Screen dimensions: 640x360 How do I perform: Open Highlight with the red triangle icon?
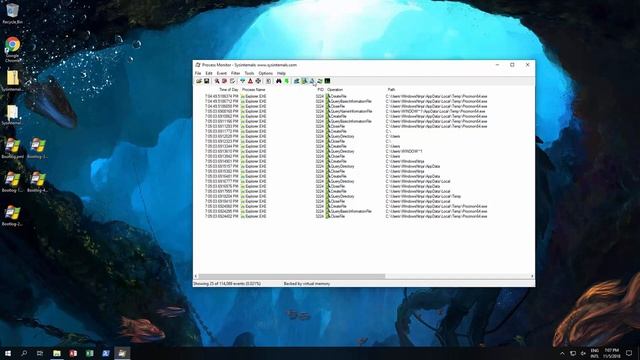(x=250, y=81)
